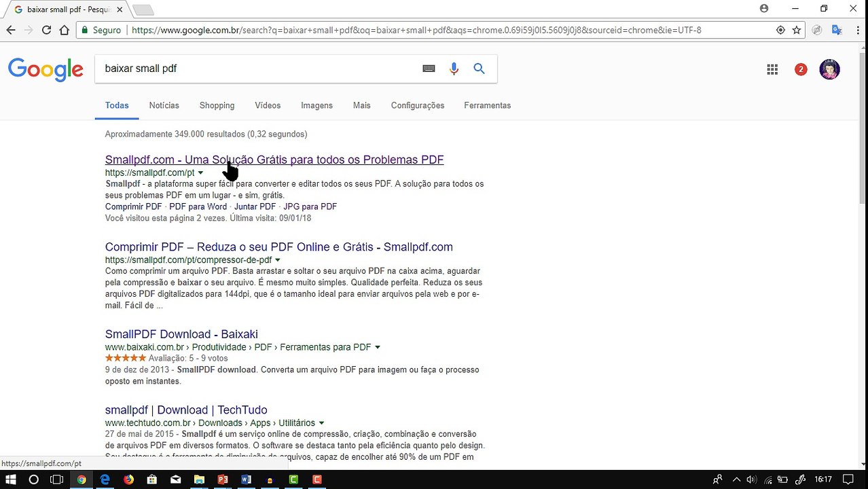Open the JPG para PDF sitelink
The width and height of the screenshot is (868, 489).
click(x=310, y=206)
